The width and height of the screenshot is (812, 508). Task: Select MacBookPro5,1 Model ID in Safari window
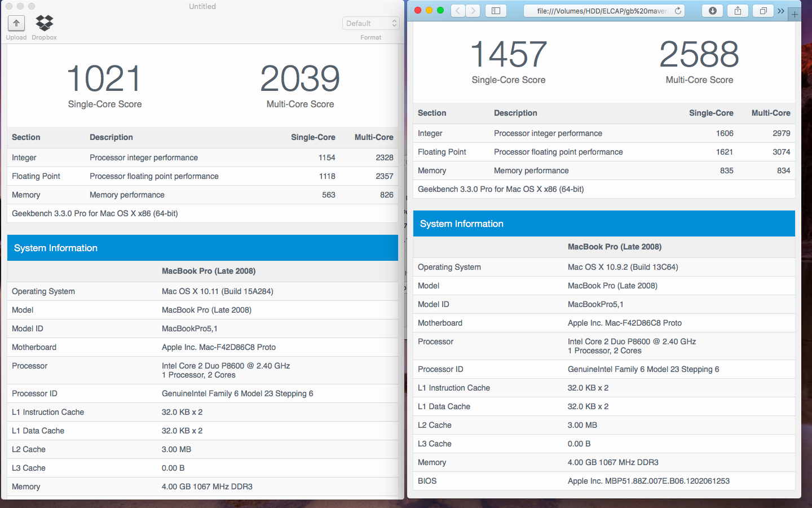595,304
